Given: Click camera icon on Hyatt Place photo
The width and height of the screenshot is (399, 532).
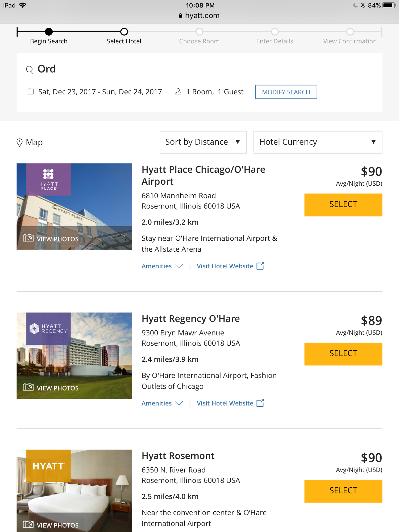Looking at the screenshot, I should click(28, 238).
